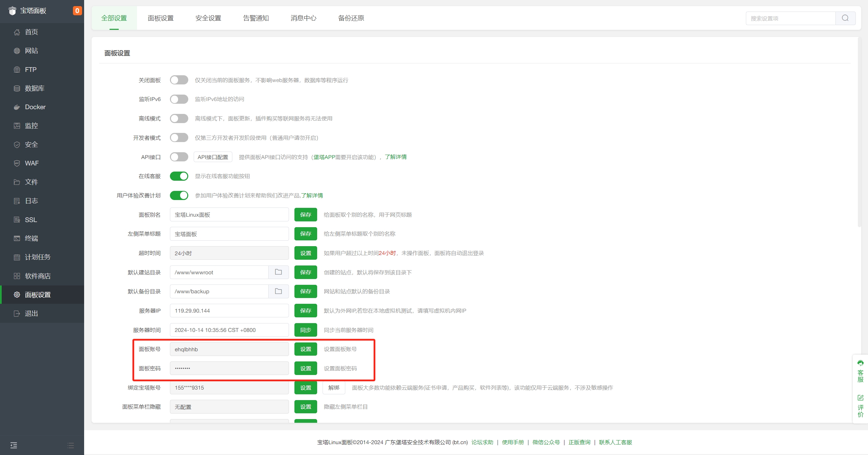Toggle the close panel switch
Image resolution: width=868 pixels, height=455 pixels.
pos(179,80)
